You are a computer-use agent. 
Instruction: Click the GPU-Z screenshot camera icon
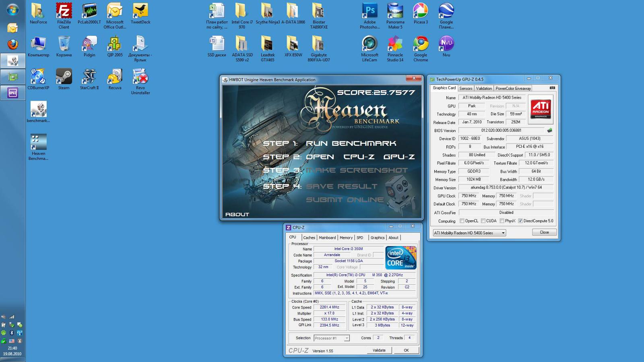click(552, 88)
